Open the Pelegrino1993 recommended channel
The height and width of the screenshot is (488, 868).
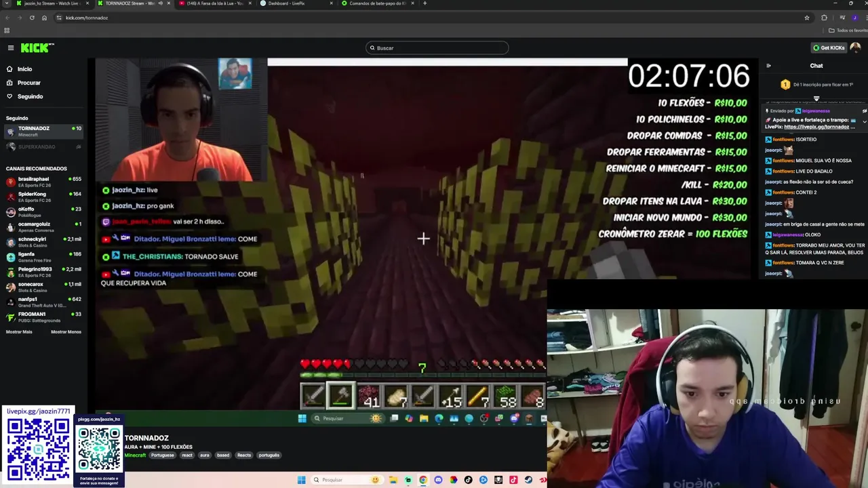coord(43,272)
